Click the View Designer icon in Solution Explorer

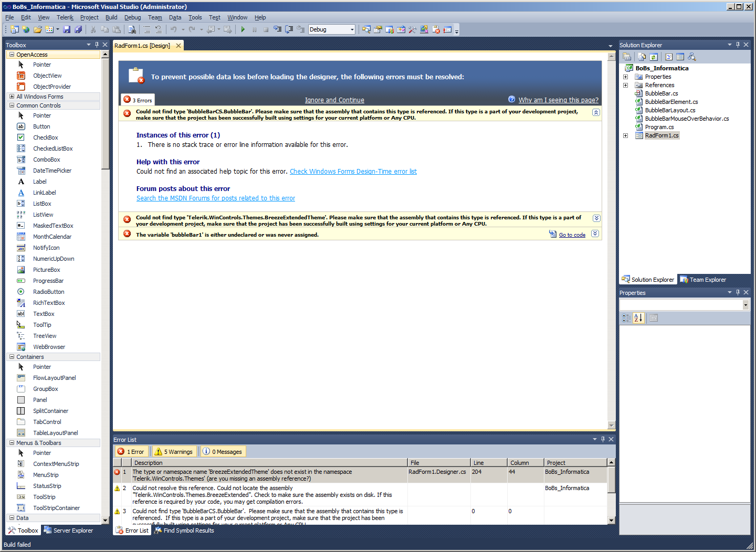click(680, 57)
